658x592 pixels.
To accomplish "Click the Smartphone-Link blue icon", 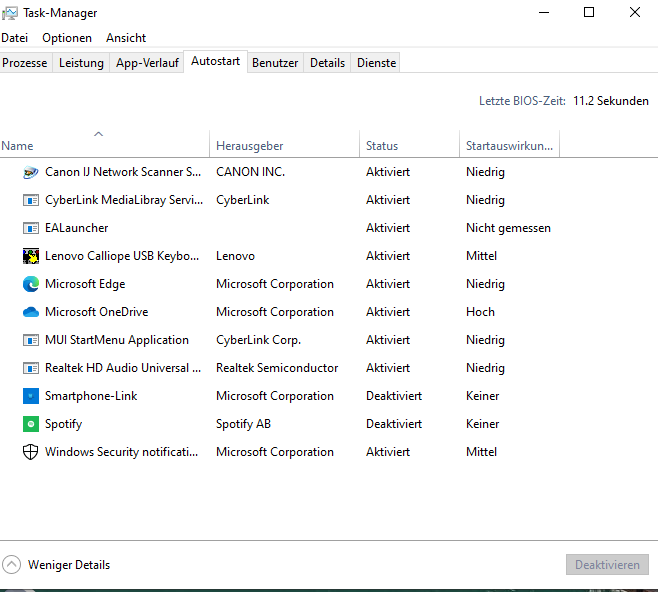I will [31, 396].
